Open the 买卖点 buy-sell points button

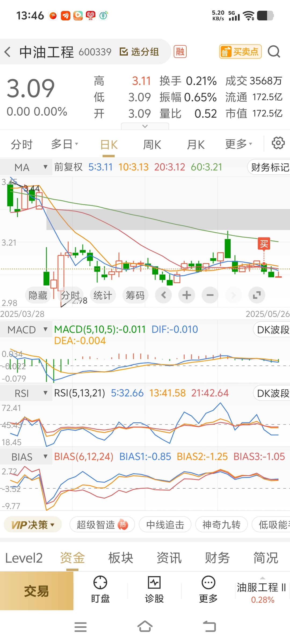click(x=240, y=52)
